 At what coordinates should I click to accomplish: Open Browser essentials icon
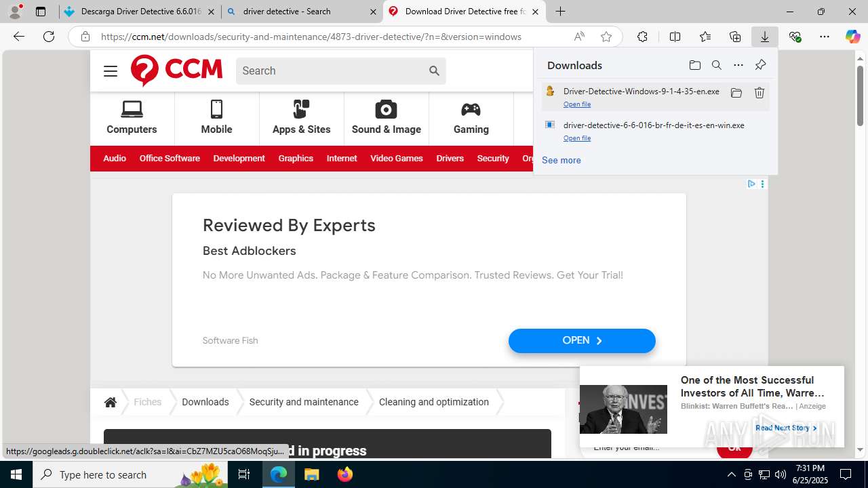795,37
